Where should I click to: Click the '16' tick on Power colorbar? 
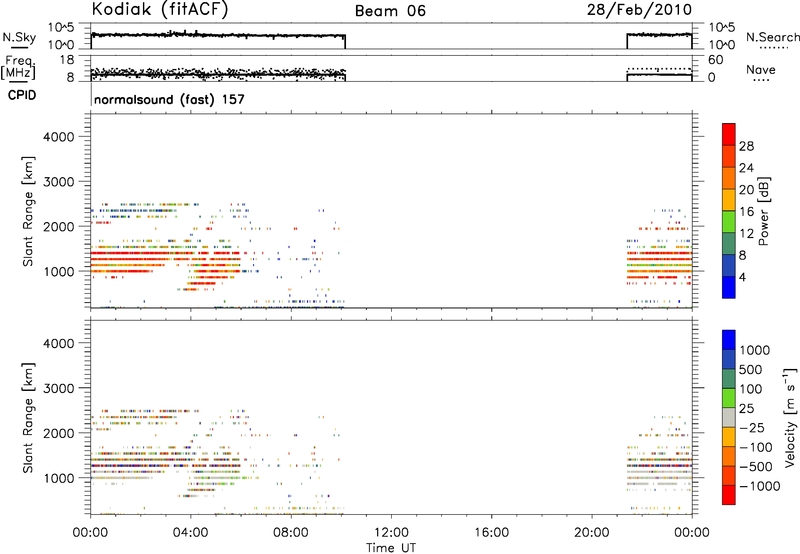pos(746,212)
